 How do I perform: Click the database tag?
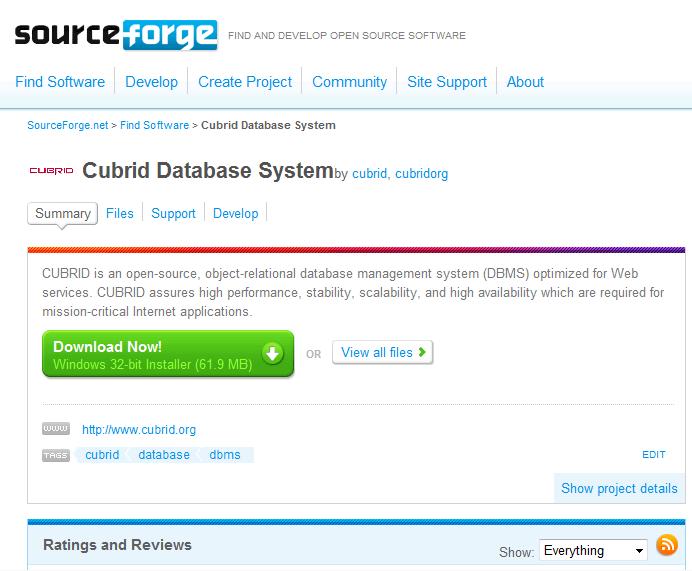(164, 455)
